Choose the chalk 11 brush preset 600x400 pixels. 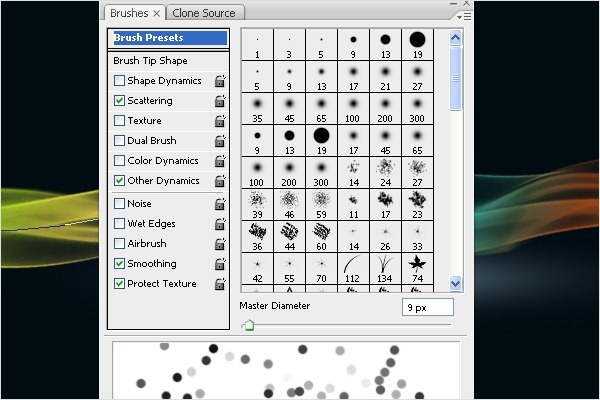[354, 204]
